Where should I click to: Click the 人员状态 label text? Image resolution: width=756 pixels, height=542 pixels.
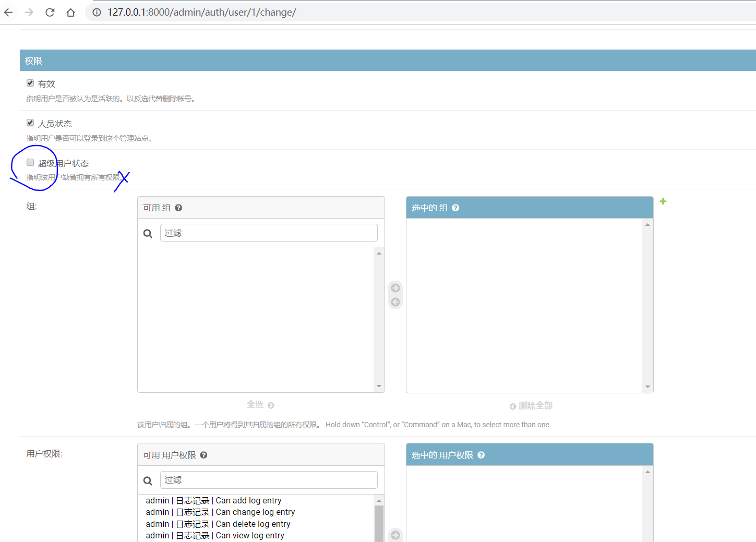tap(55, 124)
